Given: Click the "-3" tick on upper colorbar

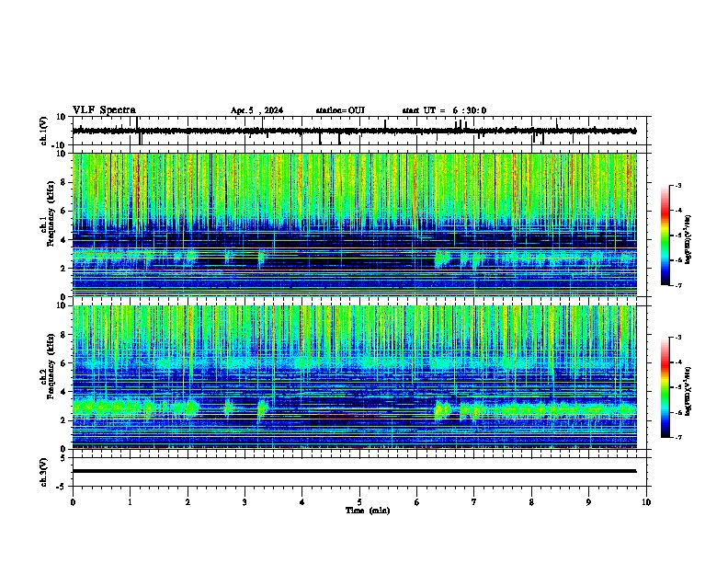Looking at the screenshot, I should 678,186.
